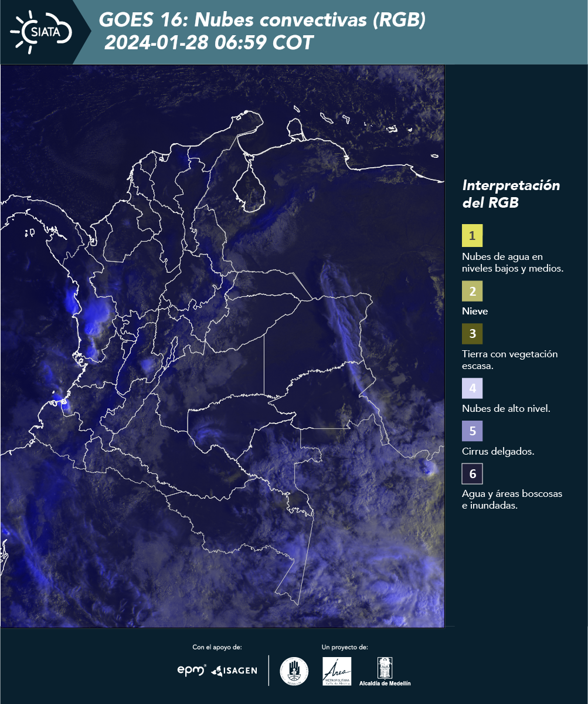Click the text 'Un proyecto de:'
The width and height of the screenshot is (588, 704).
click(x=345, y=647)
